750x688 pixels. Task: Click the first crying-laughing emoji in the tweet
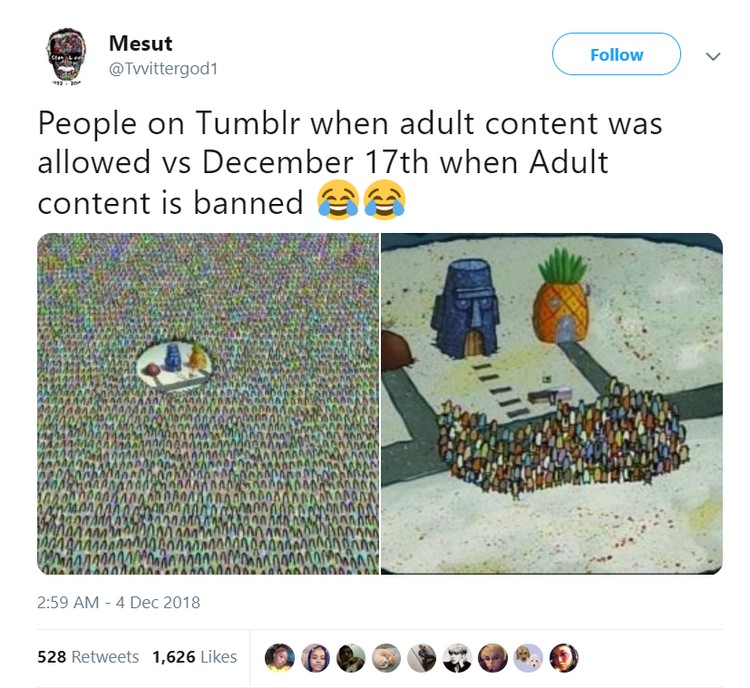tap(338, 200)
